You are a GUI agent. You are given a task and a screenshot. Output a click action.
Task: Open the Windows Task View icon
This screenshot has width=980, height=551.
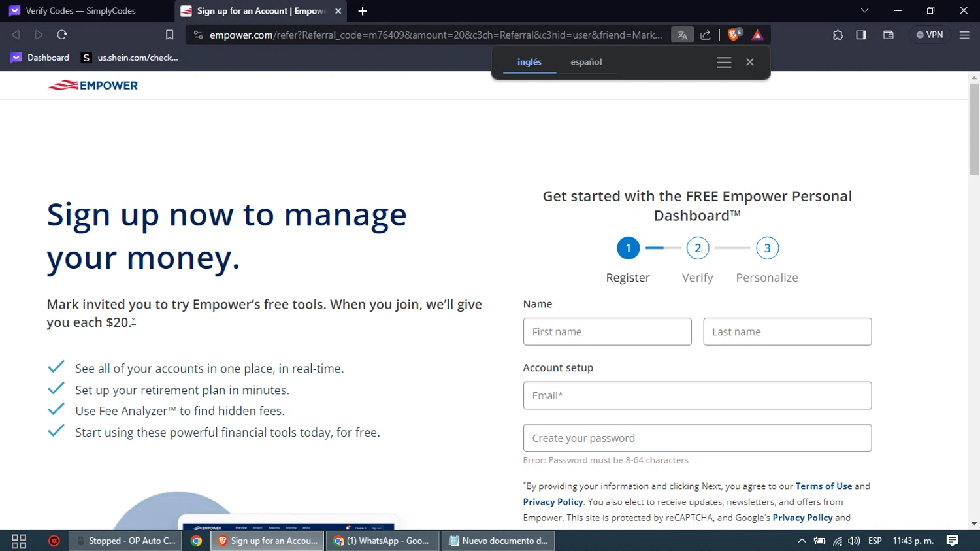point(19,541)
